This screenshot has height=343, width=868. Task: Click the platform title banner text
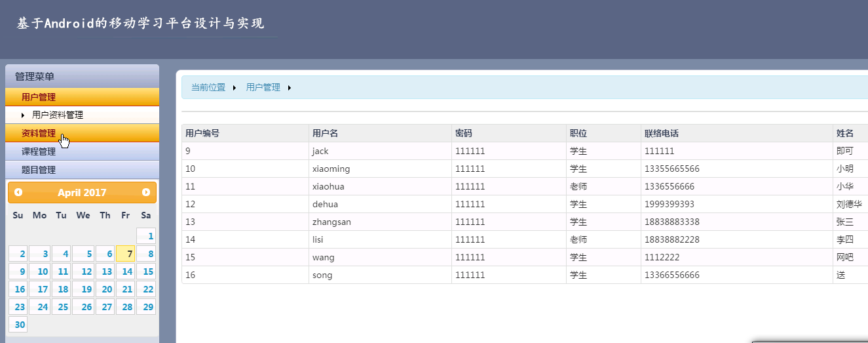click(141, 24)
